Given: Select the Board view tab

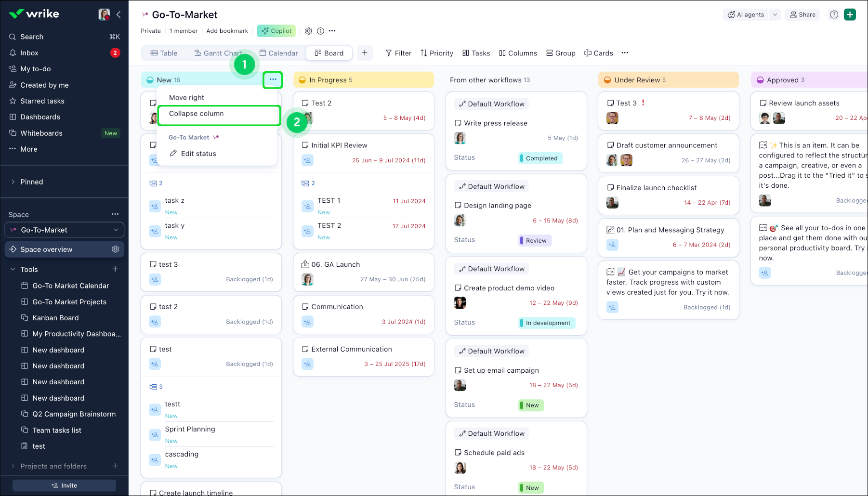Looking at the screenshot, I should tap(329, 53).
